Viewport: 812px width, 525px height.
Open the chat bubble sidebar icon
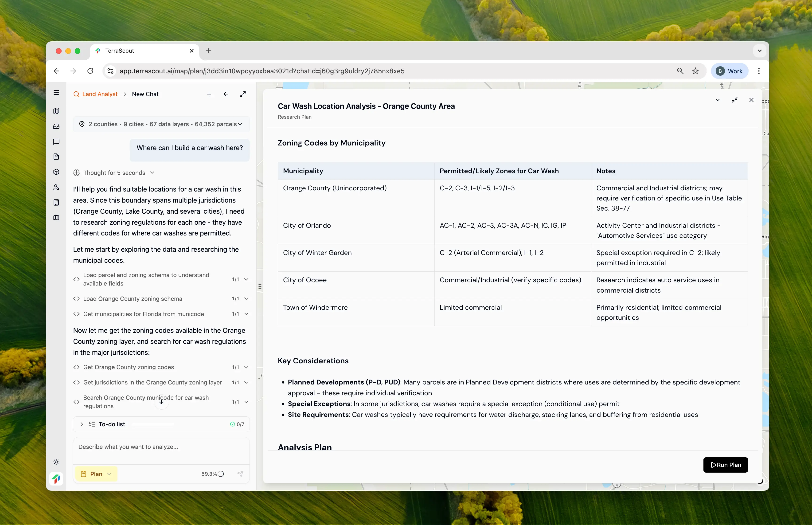pyautogui.click(x=56, y=141)
